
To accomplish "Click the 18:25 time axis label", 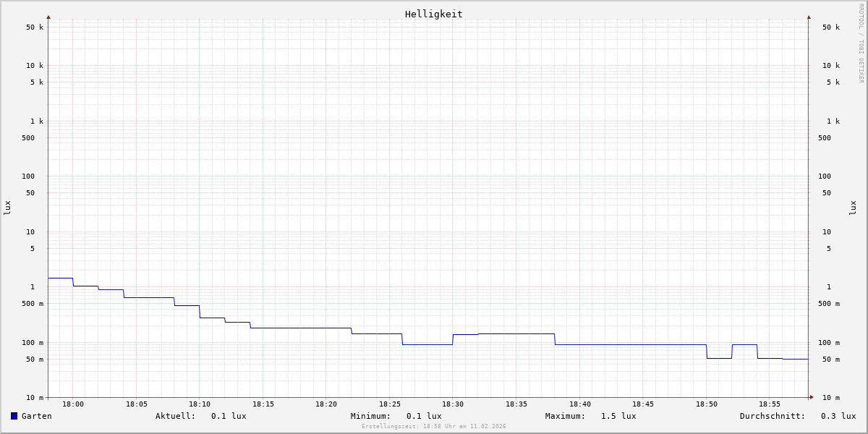I will (x=390, y=404).
